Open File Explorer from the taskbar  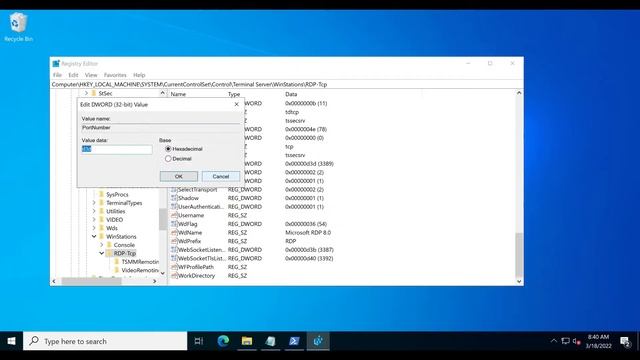tap(247, 341)
